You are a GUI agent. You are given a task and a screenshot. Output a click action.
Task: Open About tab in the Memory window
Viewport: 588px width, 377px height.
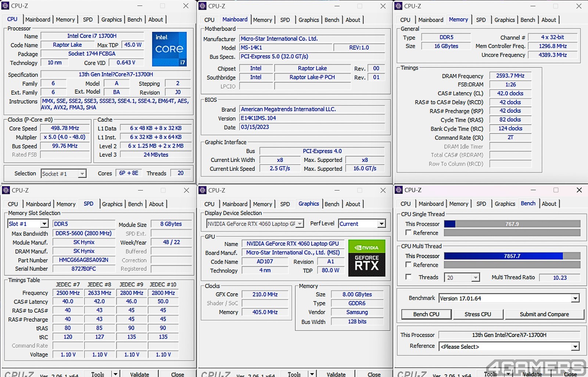(x=549, y=20)
